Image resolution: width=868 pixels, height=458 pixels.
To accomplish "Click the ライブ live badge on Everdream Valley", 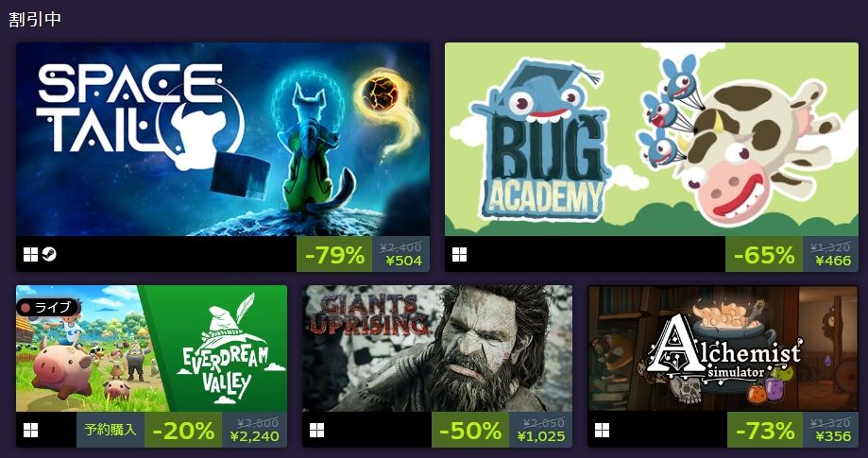I will tap(47, 307).
